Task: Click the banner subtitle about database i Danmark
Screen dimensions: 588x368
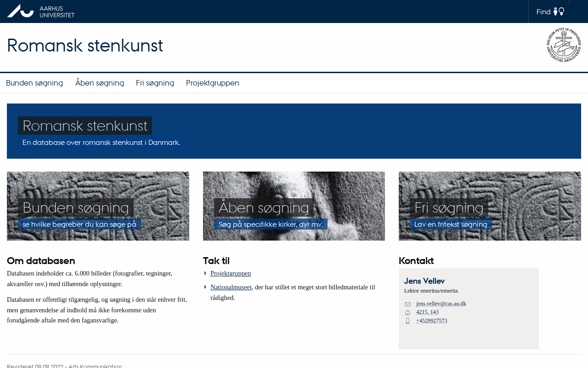Action: click(x=101, y=143)
